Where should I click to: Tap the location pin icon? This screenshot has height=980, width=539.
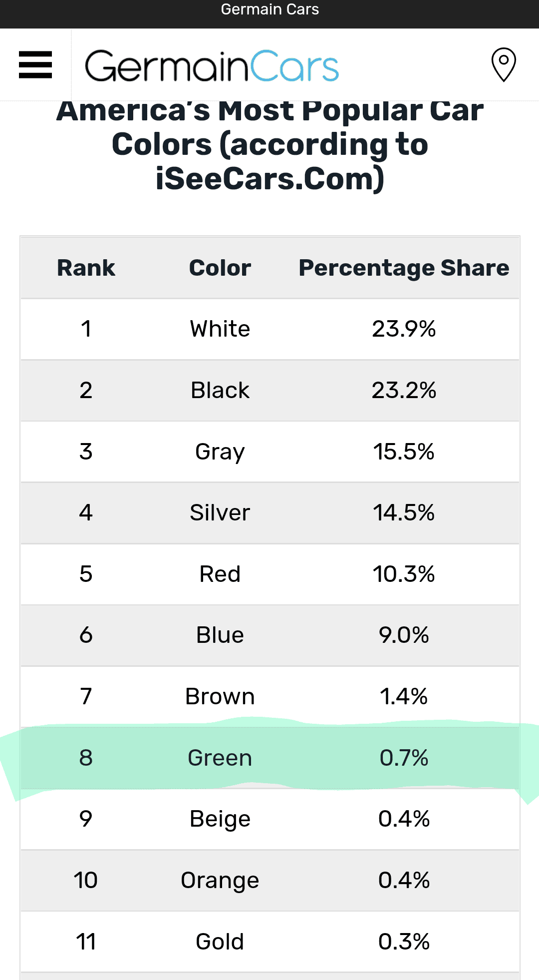[x=504, y=64]
